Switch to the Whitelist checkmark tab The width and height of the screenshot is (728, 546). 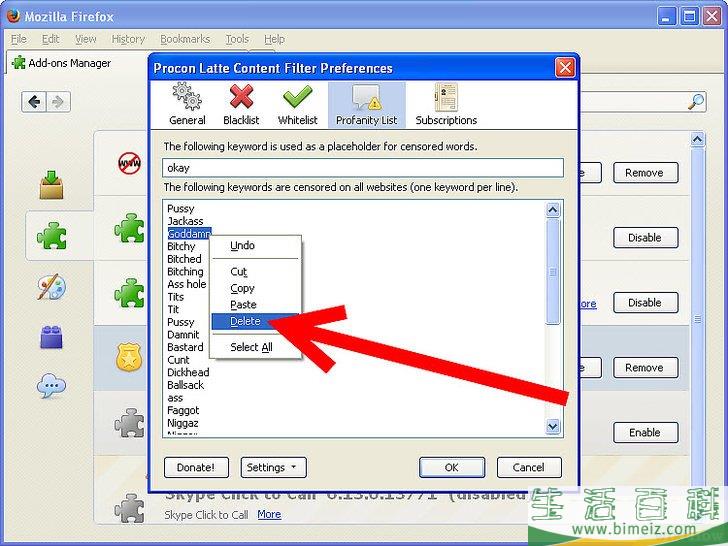click(298, 105)
